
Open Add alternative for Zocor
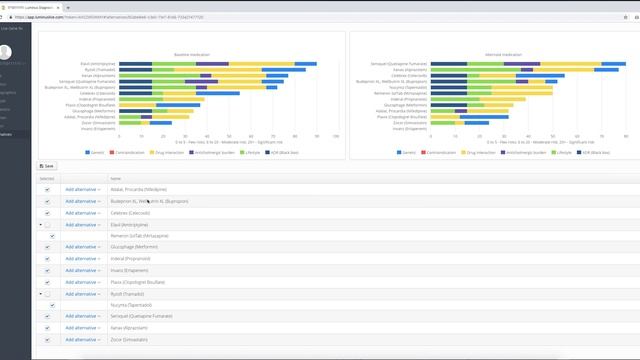[83, 340]
